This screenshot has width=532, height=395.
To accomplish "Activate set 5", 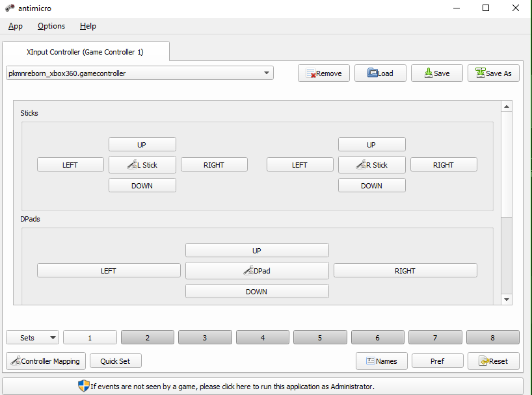I will pyautogui.click(x=319, y=338).
